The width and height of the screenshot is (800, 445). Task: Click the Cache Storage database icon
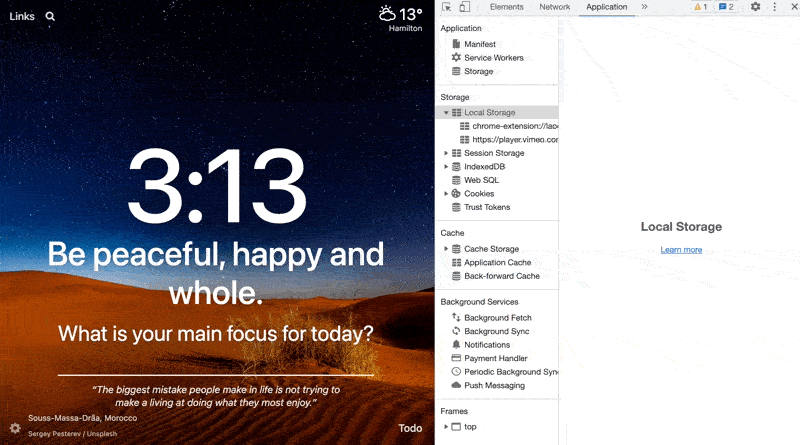[x=457, y=249]
